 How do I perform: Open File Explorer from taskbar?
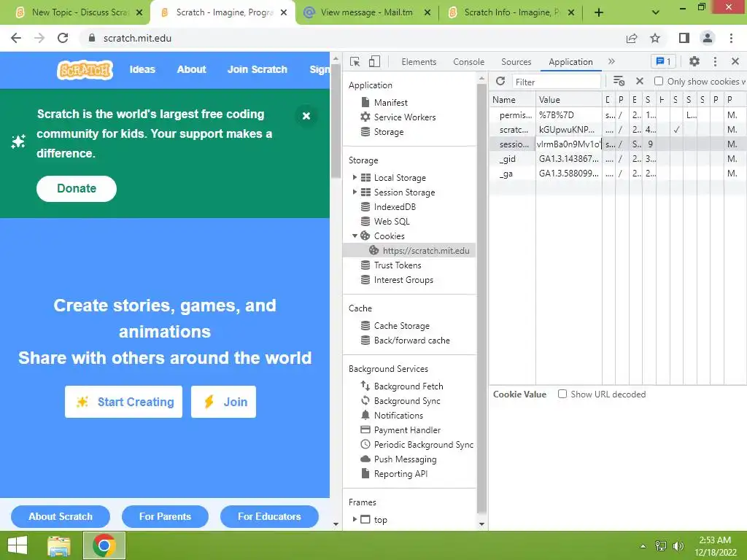(x=59, y=545)
